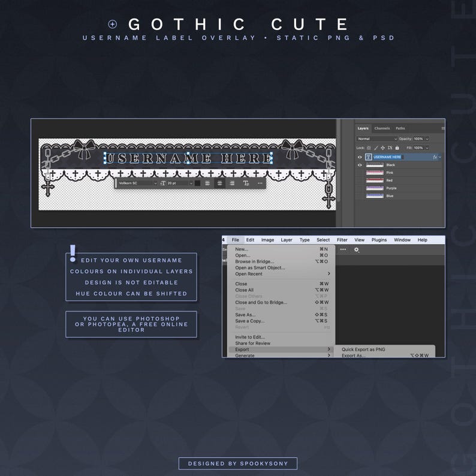The width and height of the screenshot is (476, 476).
Task: Show the Blue layer visibility box
Action: [x=360, y=196]
